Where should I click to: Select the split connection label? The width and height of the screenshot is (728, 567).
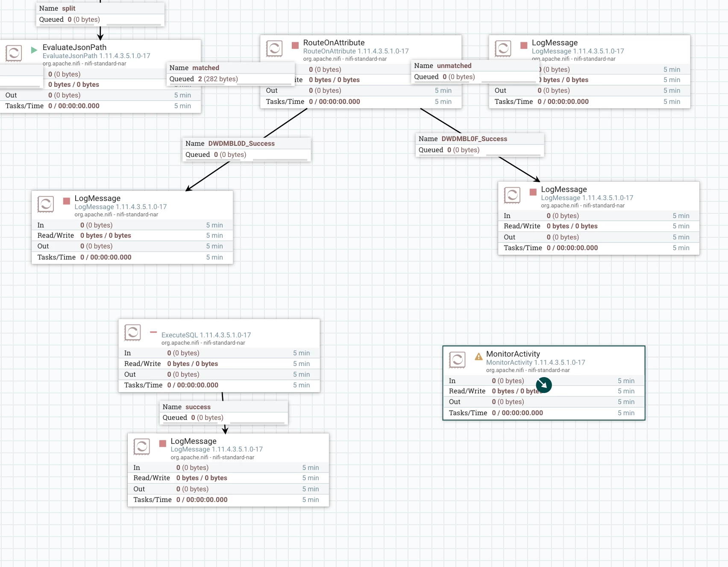click(x=100, y=14)
